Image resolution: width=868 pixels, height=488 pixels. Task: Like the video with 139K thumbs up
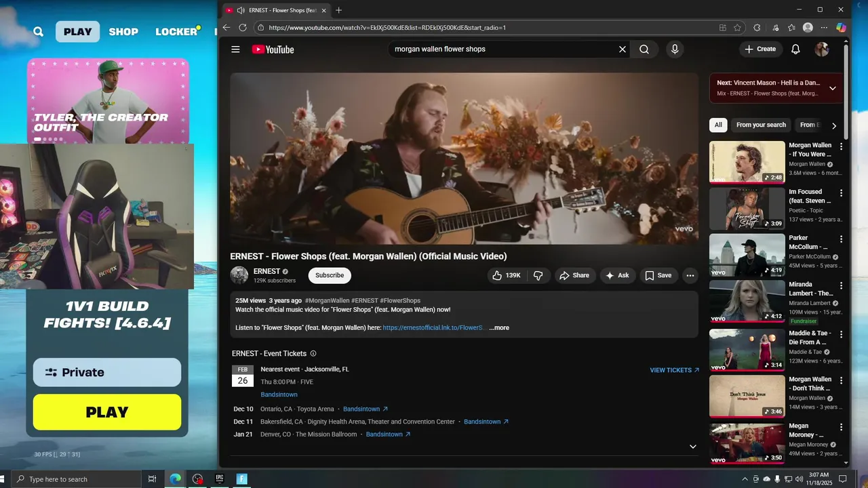pos(507,275)
